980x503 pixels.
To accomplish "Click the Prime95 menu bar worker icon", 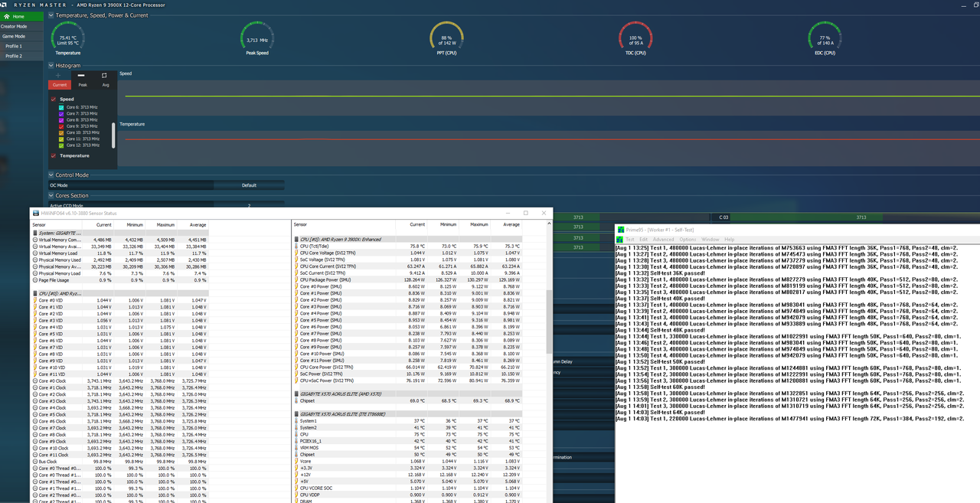I will pyautogui.click(x=621, y=240).
